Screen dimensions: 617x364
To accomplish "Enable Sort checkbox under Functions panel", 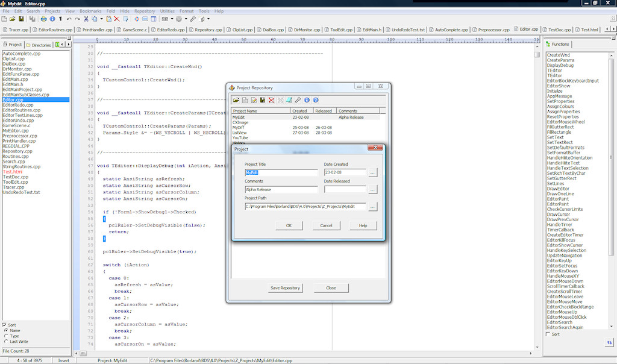I will coord(548,334).
